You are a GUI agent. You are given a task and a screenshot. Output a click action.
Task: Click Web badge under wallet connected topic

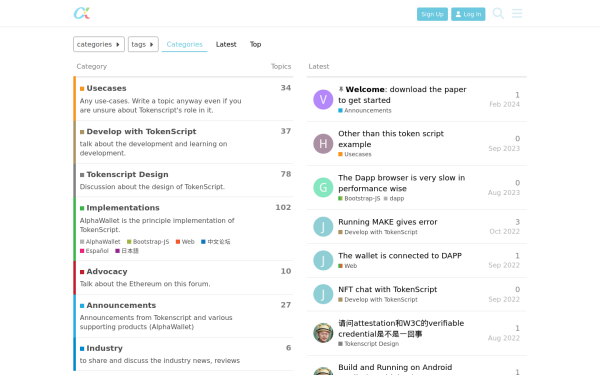pyautogui.click(x=347, y=266)
